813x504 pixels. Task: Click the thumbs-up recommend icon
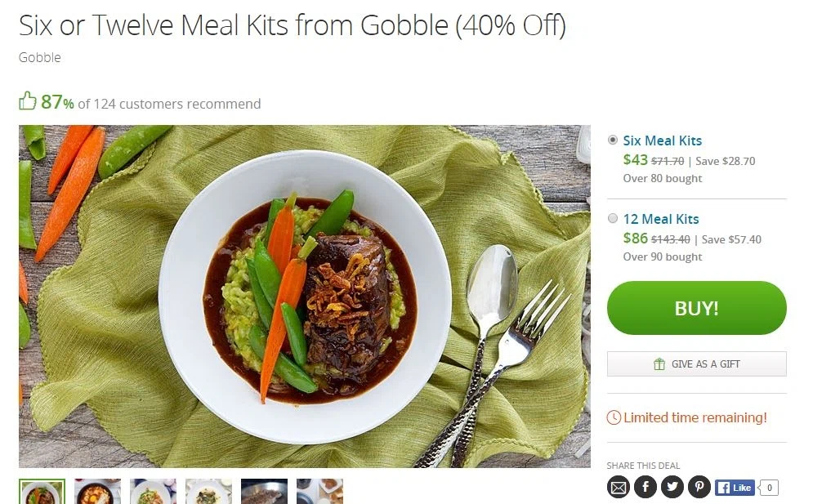pyautogui.click(x=28, y=102)
